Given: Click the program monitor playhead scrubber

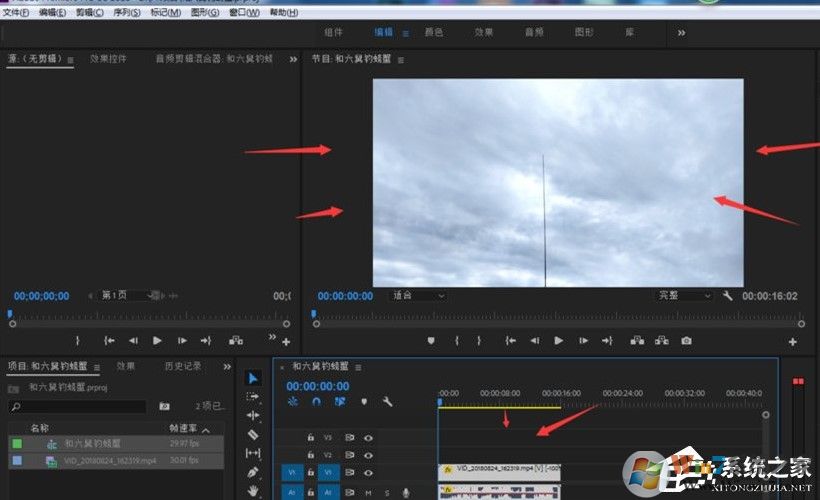Looking at the screenshot, I should [313, 314].
